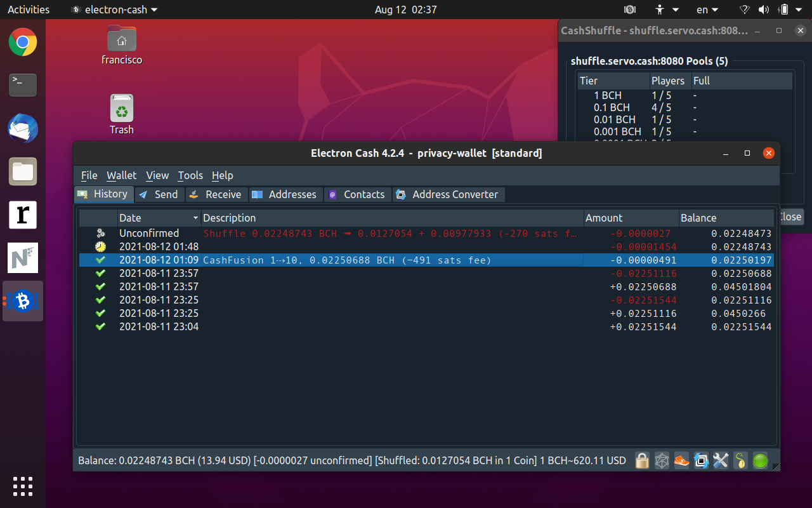812x508 pixels.
Task: Open the Help menu
Action: pos(223,175)
